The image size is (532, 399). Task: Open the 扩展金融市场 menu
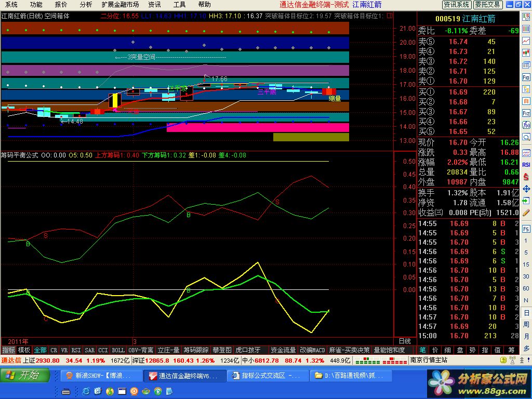(x=120, y=4)
